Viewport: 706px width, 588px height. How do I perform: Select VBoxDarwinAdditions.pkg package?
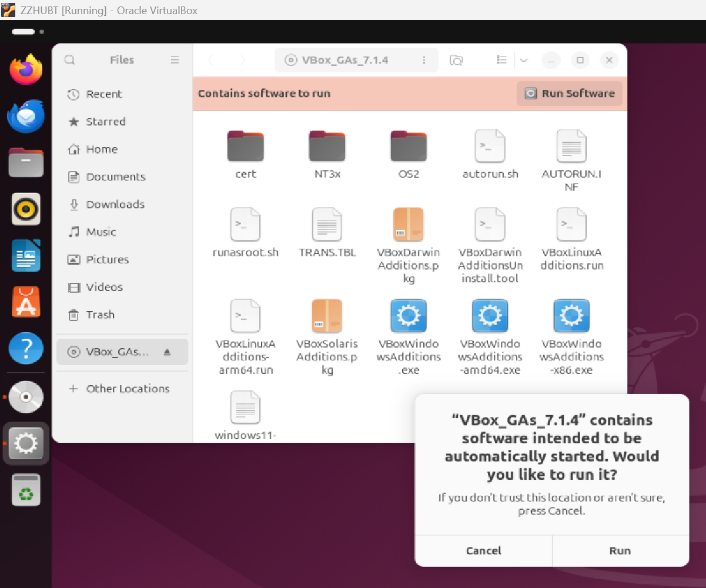(409, 246)
